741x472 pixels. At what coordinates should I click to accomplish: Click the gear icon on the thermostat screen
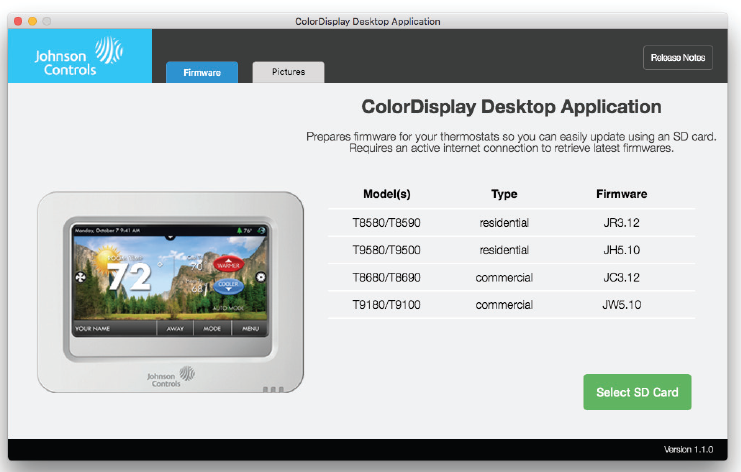(x=260, y=277)
